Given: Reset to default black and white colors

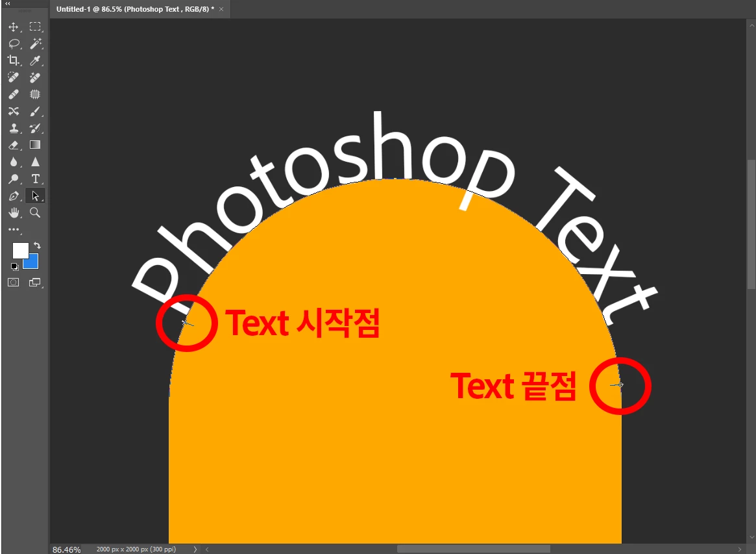Looking at the screenshot, I should pyautogui.click(x=14, y=266).
